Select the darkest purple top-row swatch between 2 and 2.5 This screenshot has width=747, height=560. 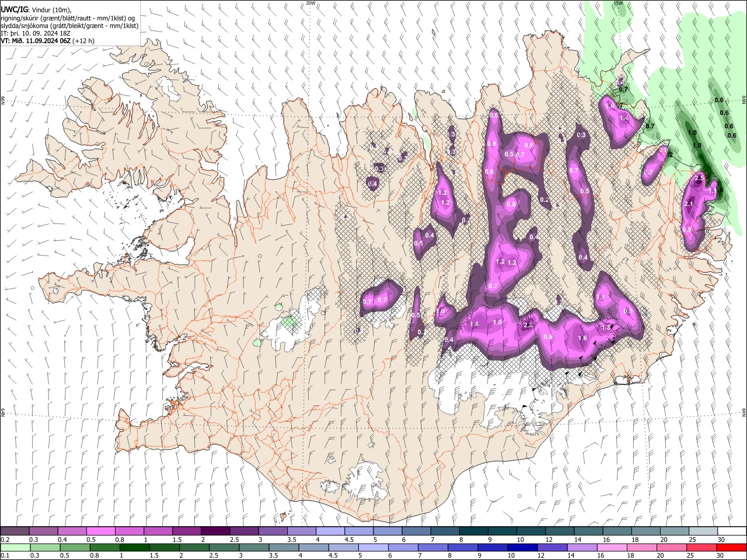tap(215, 531)
